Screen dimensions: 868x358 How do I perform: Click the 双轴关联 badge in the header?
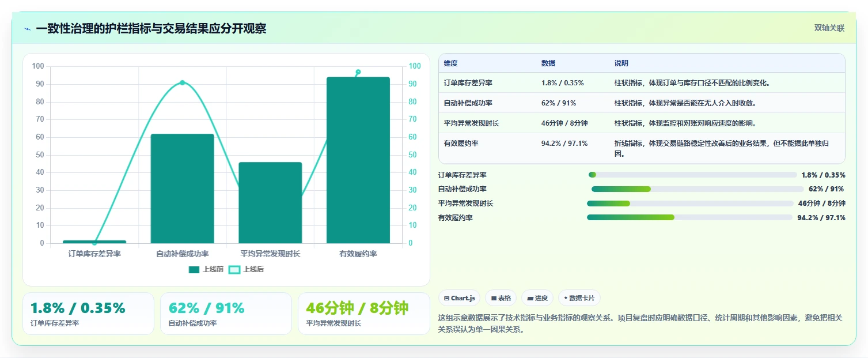[x=829, y=28]
